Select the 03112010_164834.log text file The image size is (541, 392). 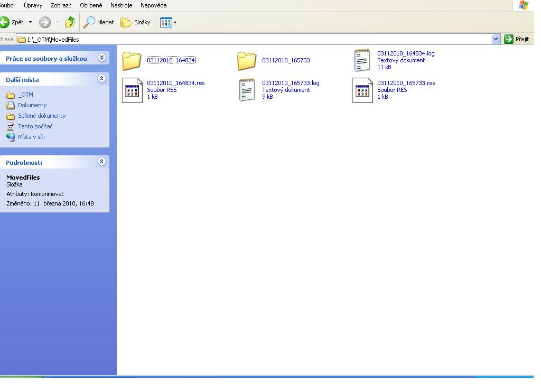click(x=362, y=60)
